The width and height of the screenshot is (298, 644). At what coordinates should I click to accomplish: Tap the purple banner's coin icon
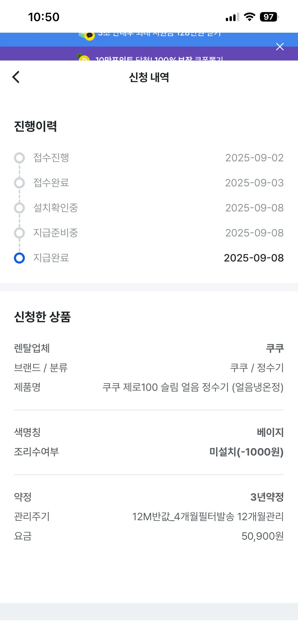point(84,58)
